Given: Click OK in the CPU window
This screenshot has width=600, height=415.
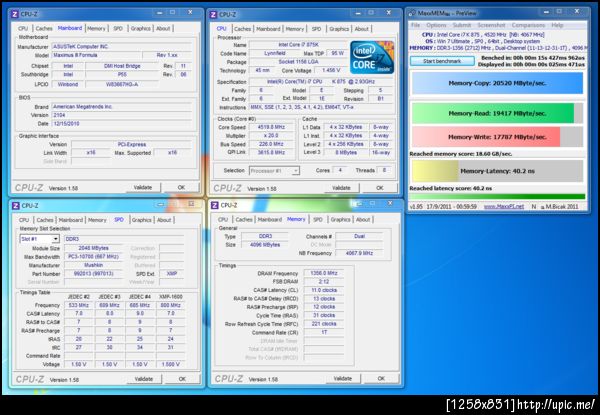Looking at the screenshot, I should [x=380, y=188].
